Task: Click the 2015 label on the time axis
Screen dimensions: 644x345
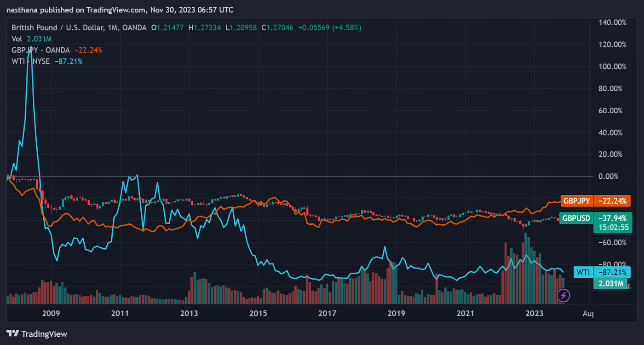Action: click(x=258, y=314)
